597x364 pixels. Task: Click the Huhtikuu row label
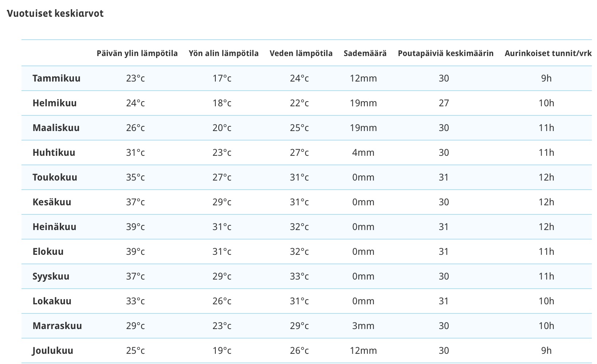tap(54, 153)
